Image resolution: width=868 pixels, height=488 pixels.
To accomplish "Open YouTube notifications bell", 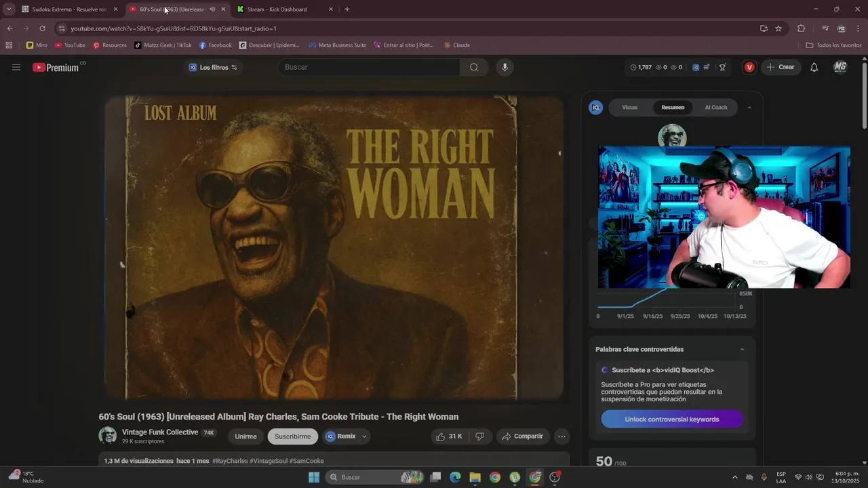I will coord(814,67).
